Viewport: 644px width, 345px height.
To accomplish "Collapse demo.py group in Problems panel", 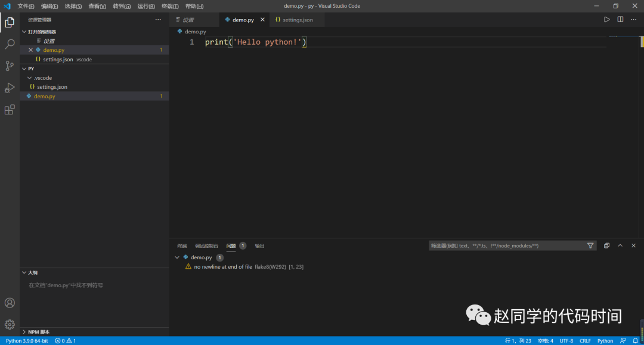I will coord(177,257).
